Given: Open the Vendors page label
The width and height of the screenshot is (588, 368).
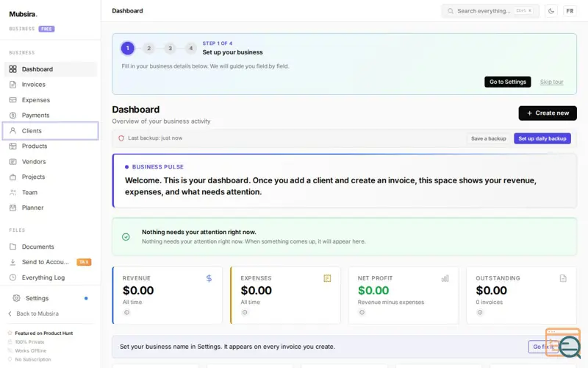Looking at the screenshot, I should [34, 161].
